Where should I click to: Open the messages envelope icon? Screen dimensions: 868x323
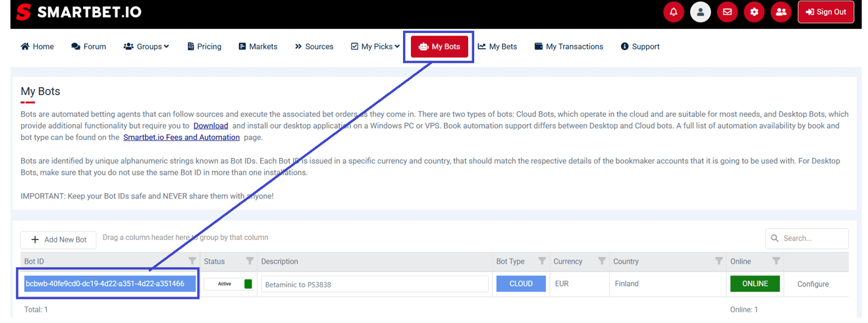(727, 12)
